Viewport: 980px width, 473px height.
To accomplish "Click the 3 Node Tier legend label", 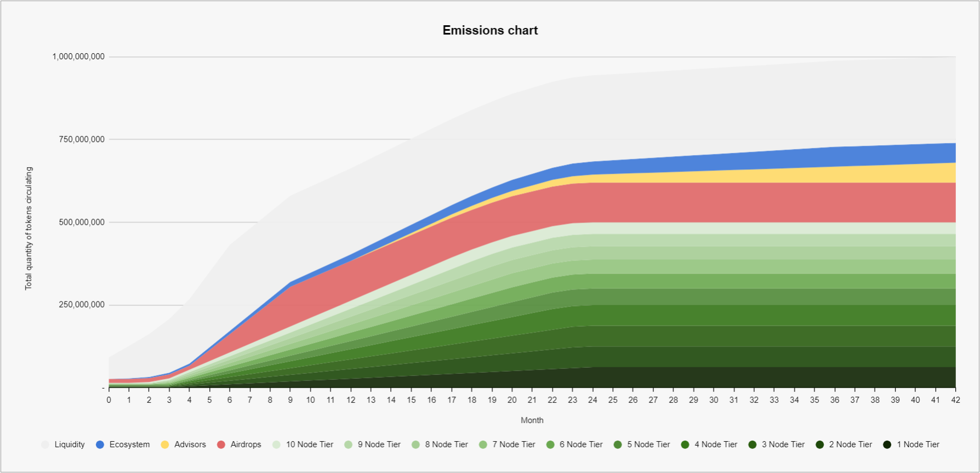I will 783,444.
